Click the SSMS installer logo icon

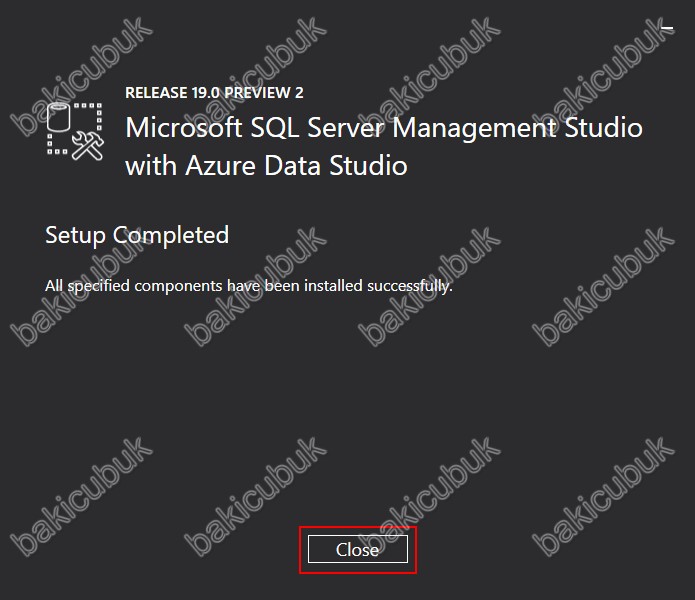76,131
